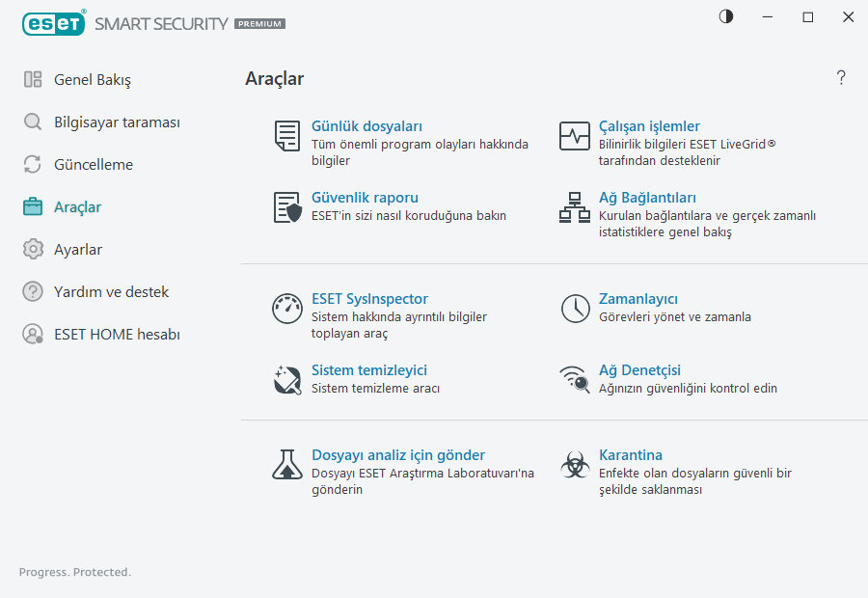Launch ESET SysInspector via its icon
The image size is (868, 598).
coord(286,309)
